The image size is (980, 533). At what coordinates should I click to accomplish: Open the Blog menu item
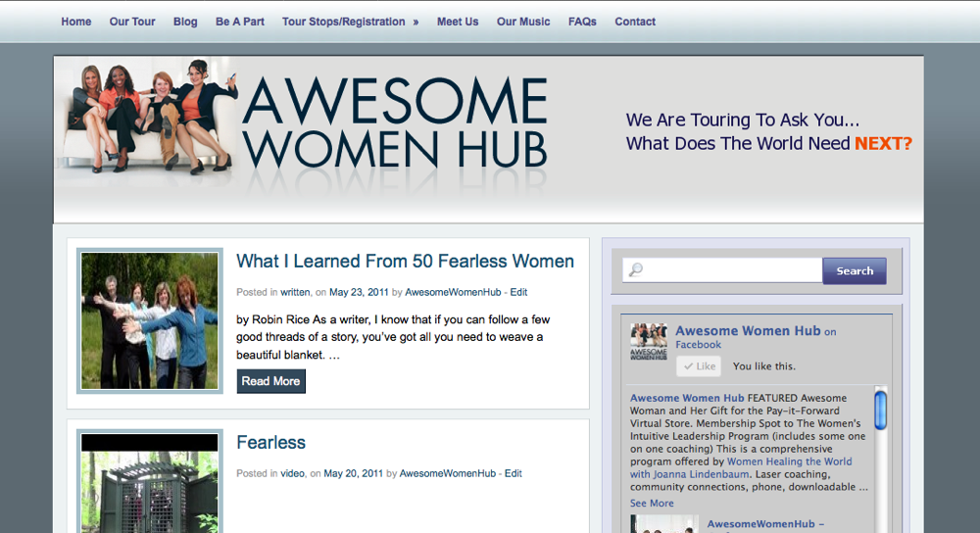coord(185,22)
